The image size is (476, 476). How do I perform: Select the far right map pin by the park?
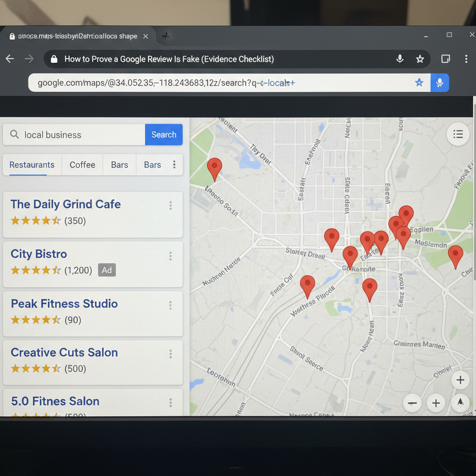[456, 256]
